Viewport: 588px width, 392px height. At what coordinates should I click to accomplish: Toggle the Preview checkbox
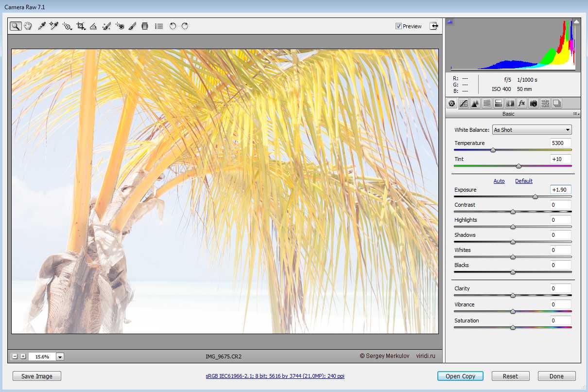[399, 26]
